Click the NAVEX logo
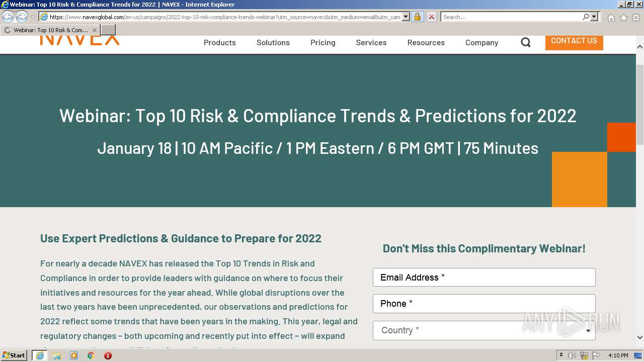The image size is (644, 362). [x=79, y=40]
